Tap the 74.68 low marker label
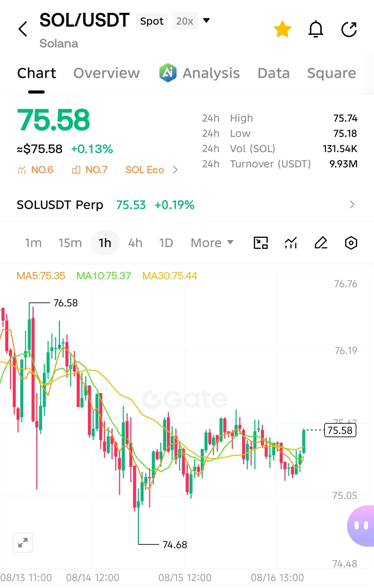The image size is (374, 588). (x=175, y=545)
